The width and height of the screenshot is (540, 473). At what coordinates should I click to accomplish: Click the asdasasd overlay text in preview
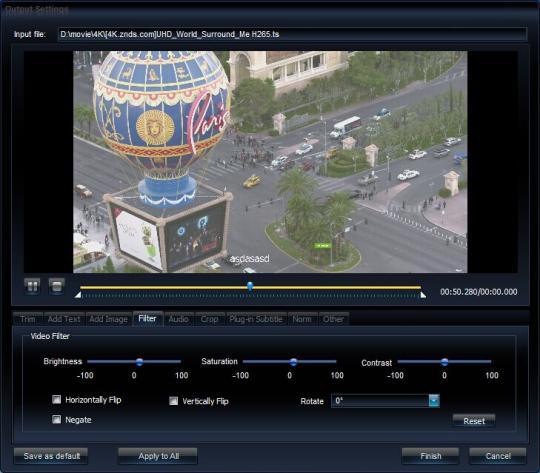tap(249, 259)
